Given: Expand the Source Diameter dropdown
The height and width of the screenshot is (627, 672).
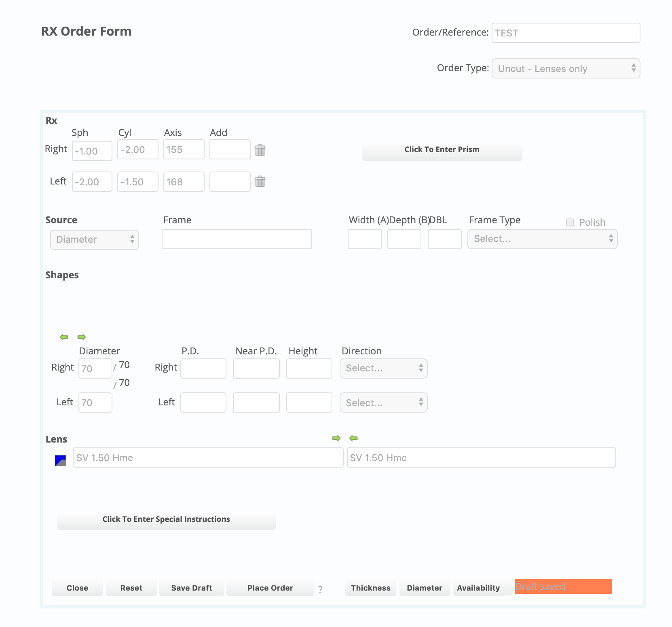Looking at the screenshot, I should point(95,239).
